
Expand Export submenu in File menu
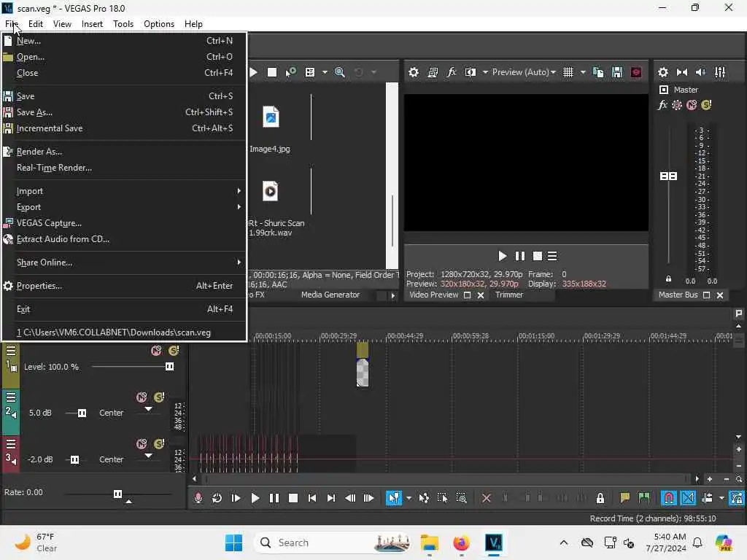pos(124,207)
